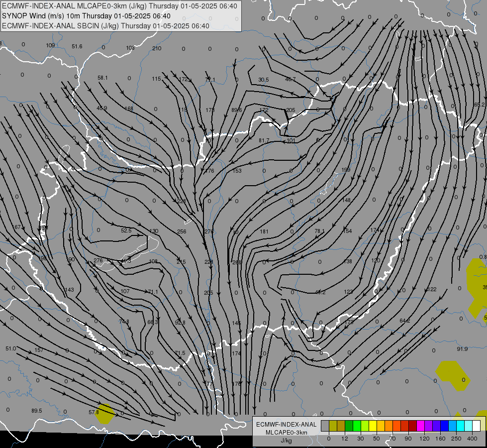Click the map value '89.5'

point(37,411)
